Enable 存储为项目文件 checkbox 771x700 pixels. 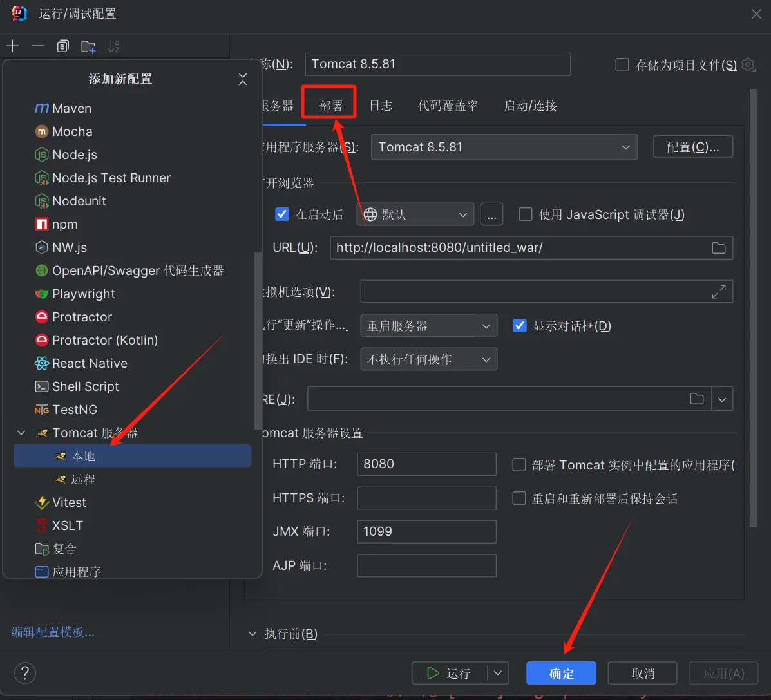coord(622,65)
